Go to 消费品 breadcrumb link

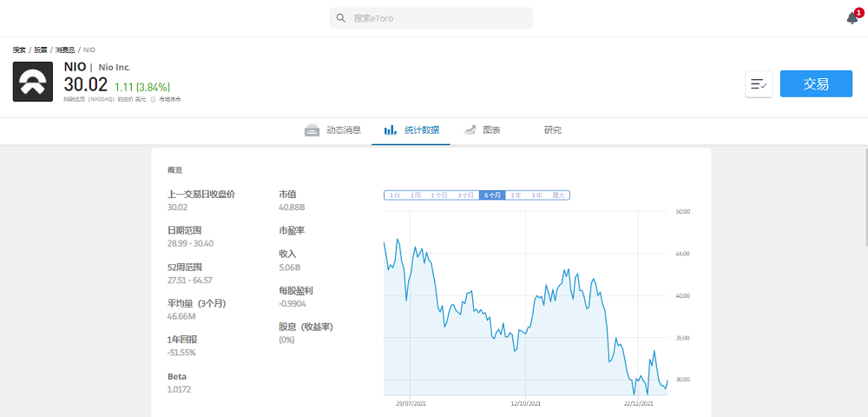(65, 50)
